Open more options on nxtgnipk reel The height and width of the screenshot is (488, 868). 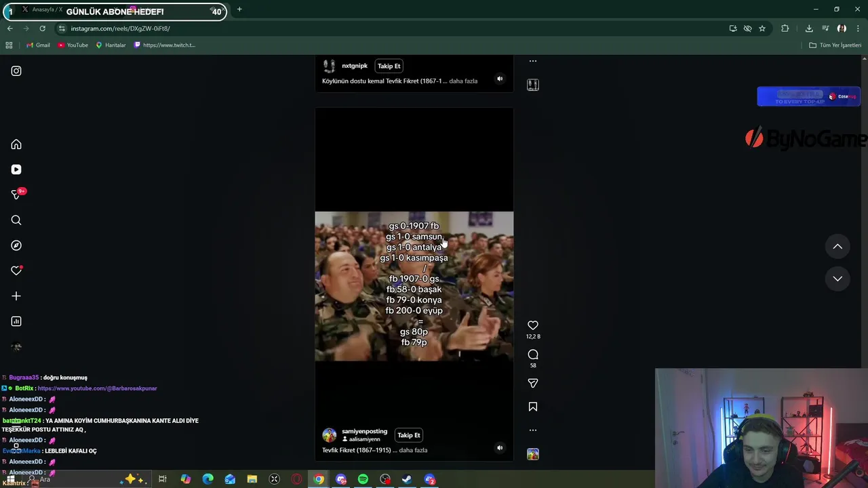coord(533,61)
